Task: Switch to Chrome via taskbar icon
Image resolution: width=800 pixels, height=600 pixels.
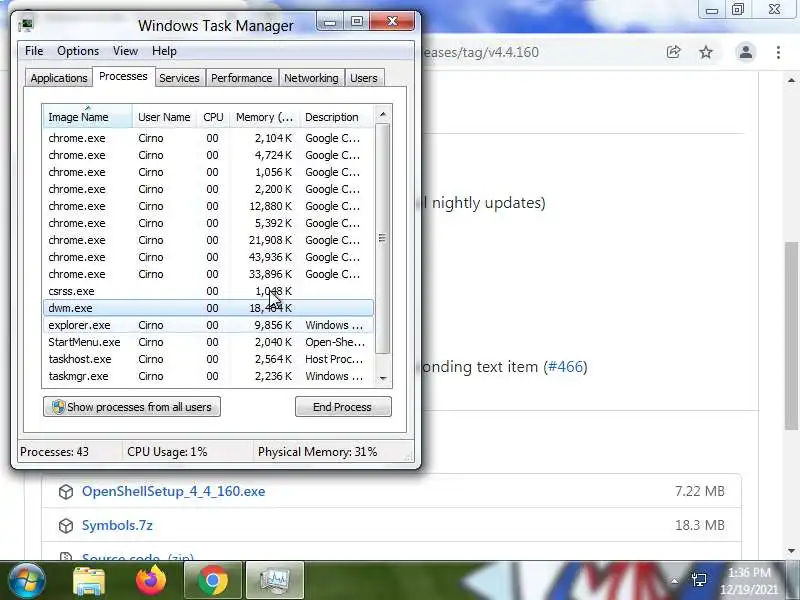Action: pos(213,581)
